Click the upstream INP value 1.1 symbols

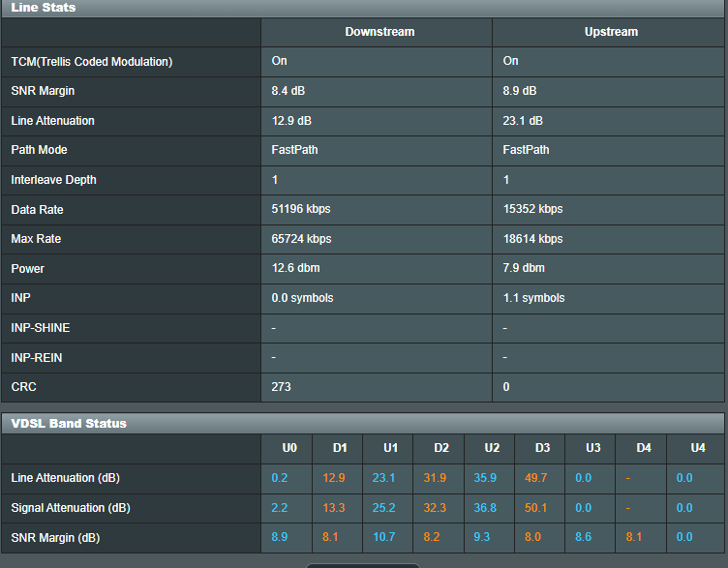pyautogui.click(x=533, y=298)
